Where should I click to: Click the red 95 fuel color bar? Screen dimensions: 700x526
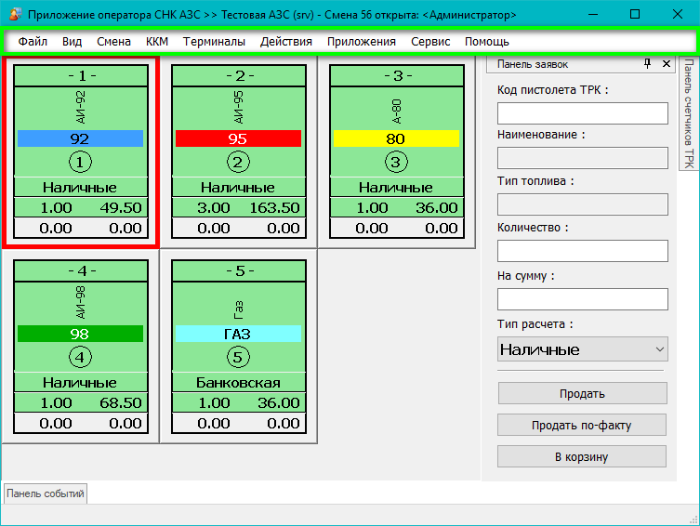click(237, 138)
